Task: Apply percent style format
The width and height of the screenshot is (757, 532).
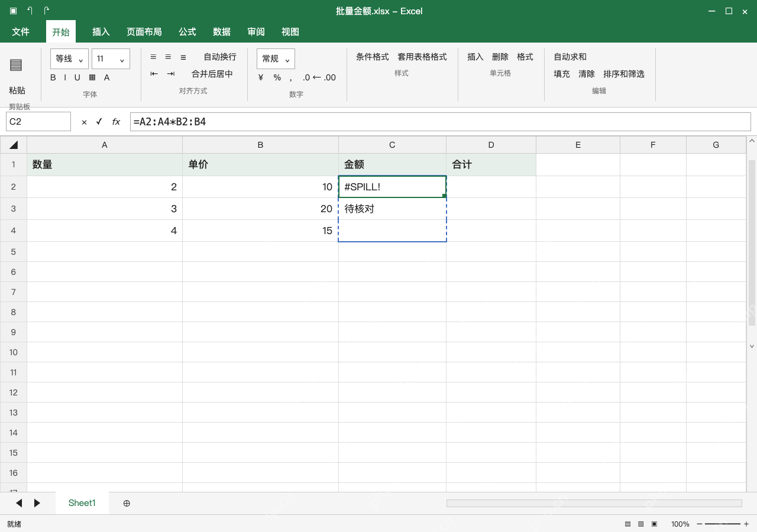Action: point(277,77)
